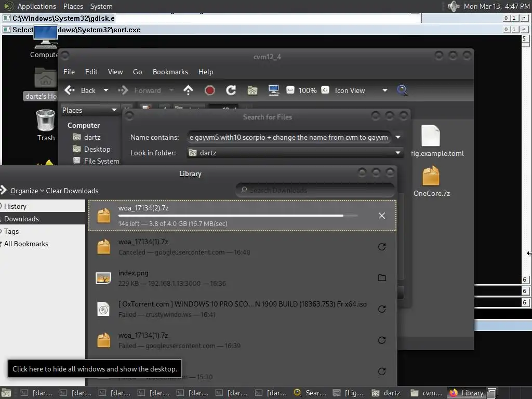Click the show desktop button in bottom panel
The width and height of the screenshot is (532, 399).
coord(6,393)
